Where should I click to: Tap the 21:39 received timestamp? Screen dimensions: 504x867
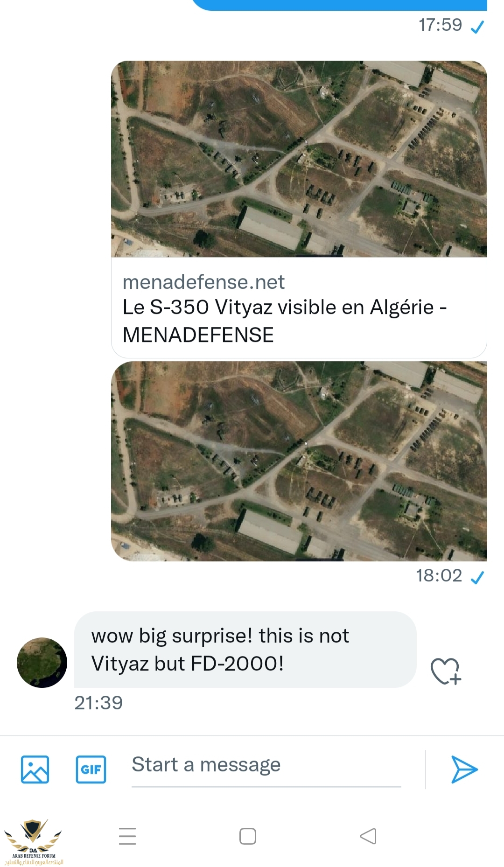coord(98,703)
